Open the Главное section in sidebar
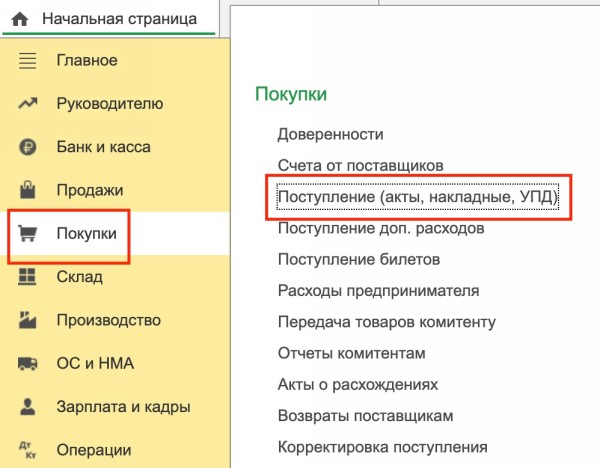Viewport: 600px width, 468px height. click(x=86, y=61)
